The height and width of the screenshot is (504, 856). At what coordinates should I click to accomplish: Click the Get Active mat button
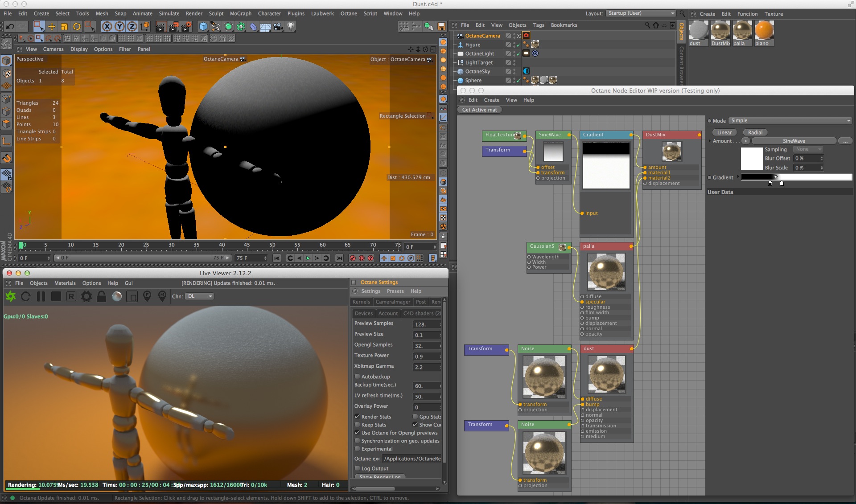tap(479, 110)
